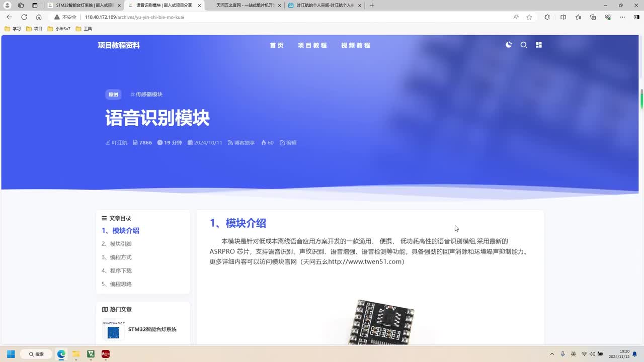The height and width of the screenshot is (362, 644).
Task: Click the 编辑 edit link
Action: (x=288, y=143)
